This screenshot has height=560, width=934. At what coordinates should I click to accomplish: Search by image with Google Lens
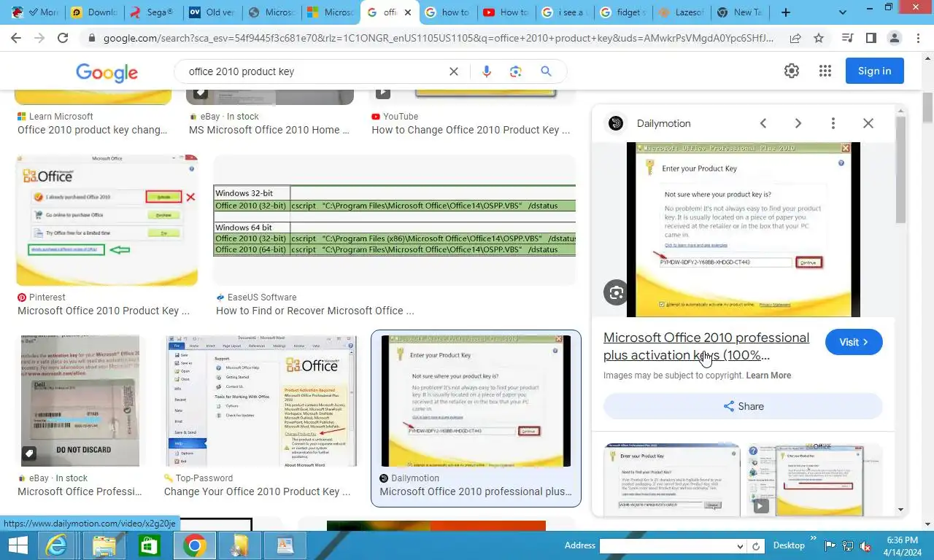pyautogui.click(x=516, y=71)
